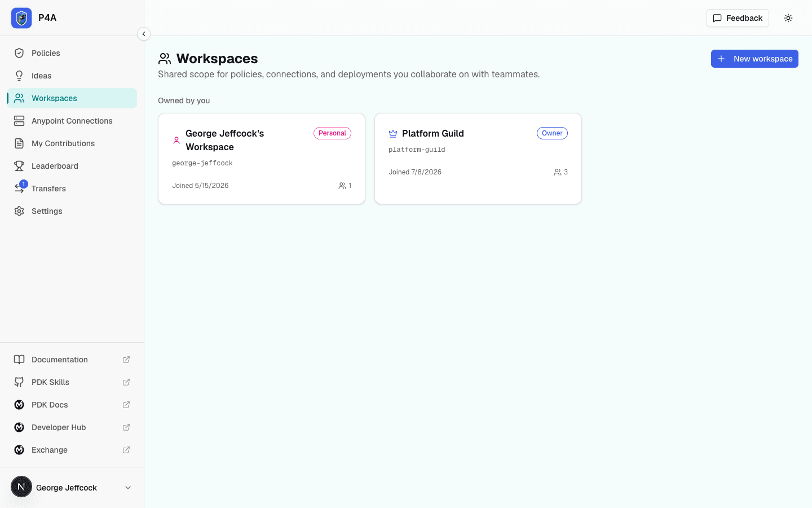Click the Personal badge
Screen dimensions: 812x508
coord(332,133)
